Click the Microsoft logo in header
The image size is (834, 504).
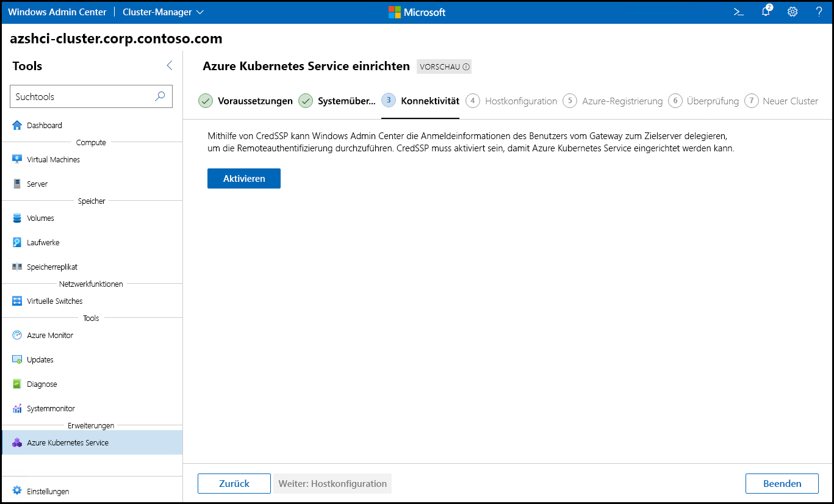click(417, 12)
